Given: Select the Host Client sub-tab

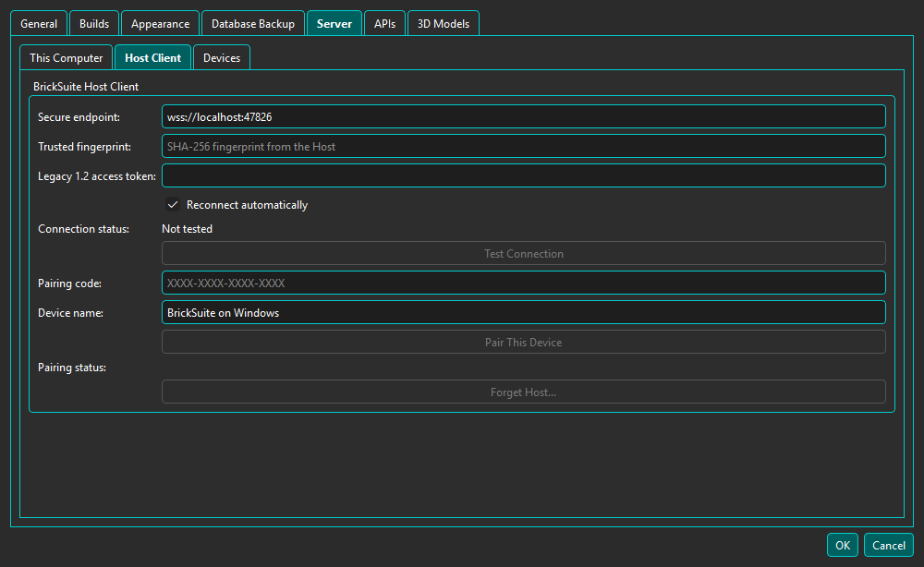Looking at the screenshot, I should click(x=152, y=57).
